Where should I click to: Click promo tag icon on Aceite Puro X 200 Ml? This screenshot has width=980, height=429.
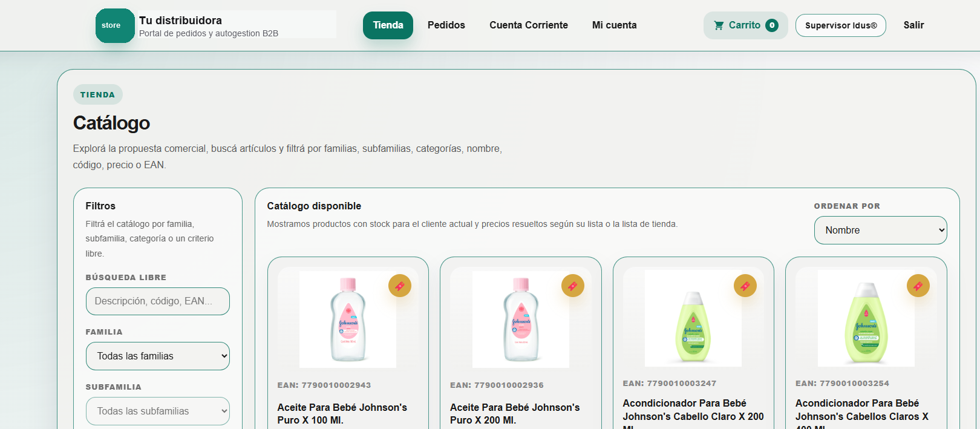573,286
